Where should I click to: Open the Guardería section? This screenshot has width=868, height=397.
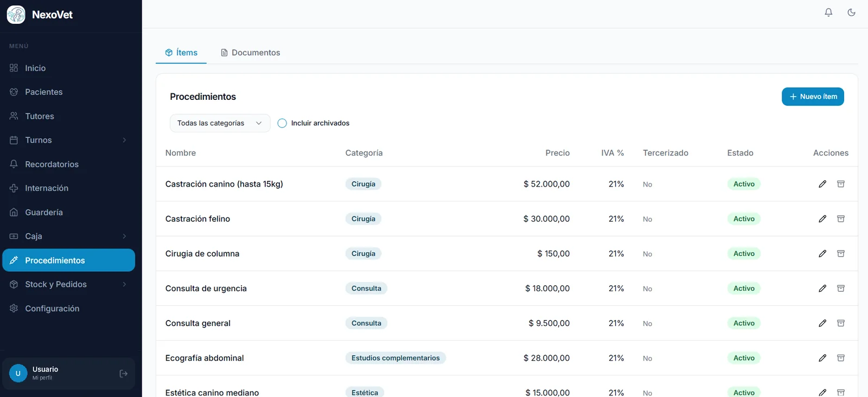[x=68, y=212]
